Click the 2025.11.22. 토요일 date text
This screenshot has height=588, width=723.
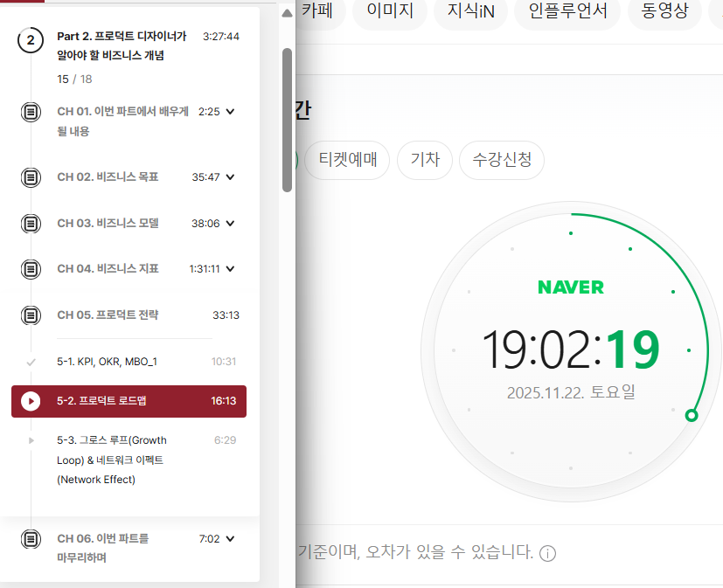pos(571,392)
